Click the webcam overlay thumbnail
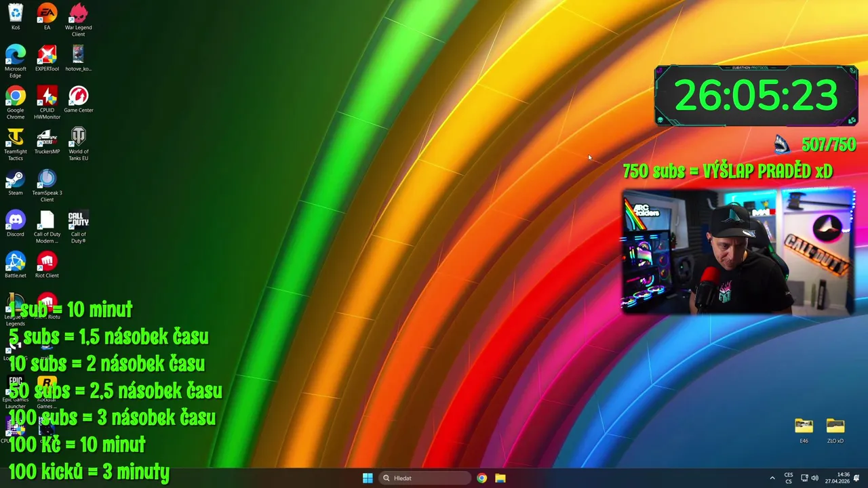 coord(738,251)
